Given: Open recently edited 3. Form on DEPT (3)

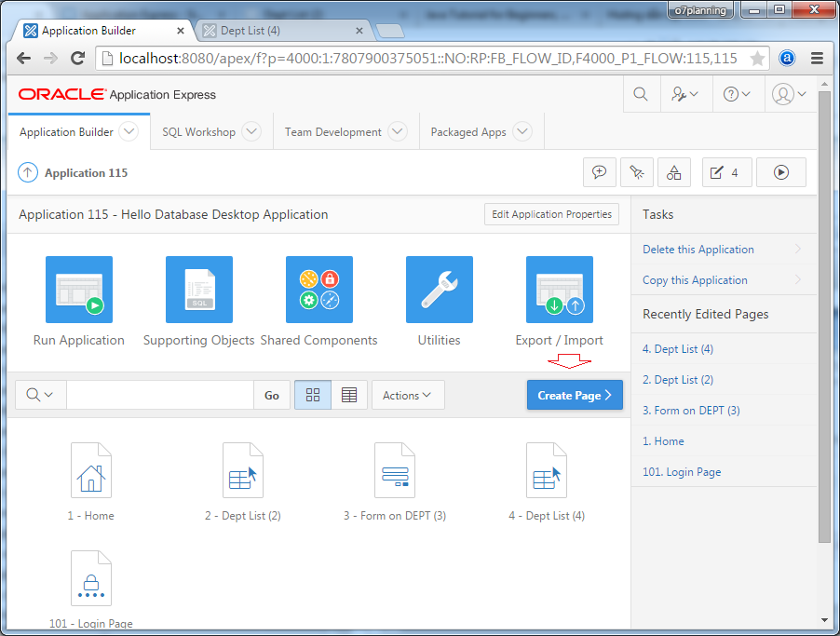Looking at the screenshot, I should [x=691, y=411].
